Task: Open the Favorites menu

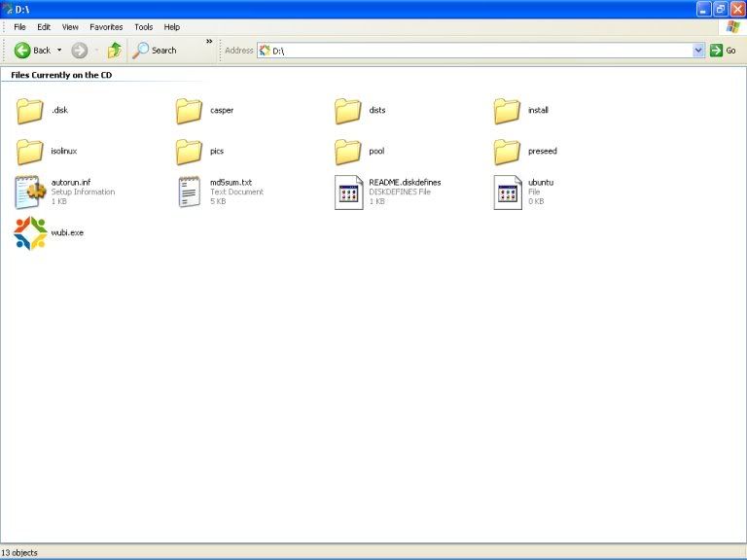Action: click(106, 27)
